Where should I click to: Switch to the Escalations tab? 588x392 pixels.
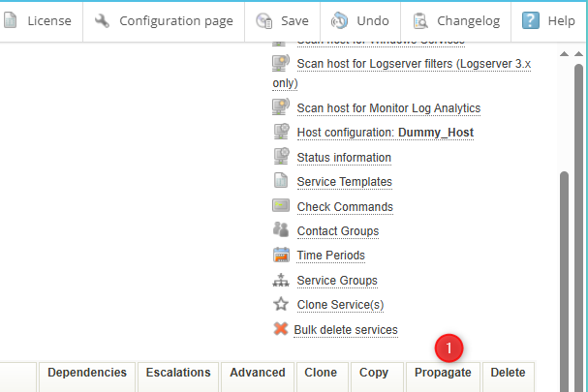(178, 373)
